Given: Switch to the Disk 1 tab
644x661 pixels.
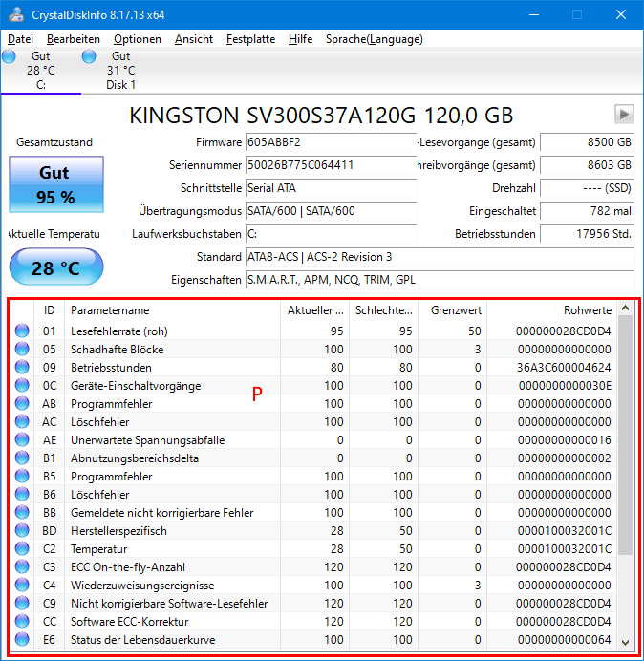Looking at the screenshot, I should [x=121, y=71].
